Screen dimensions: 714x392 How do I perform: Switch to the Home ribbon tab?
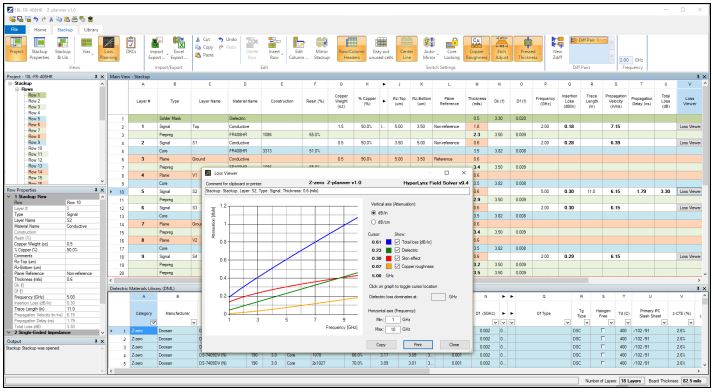[x=40, y=30]
